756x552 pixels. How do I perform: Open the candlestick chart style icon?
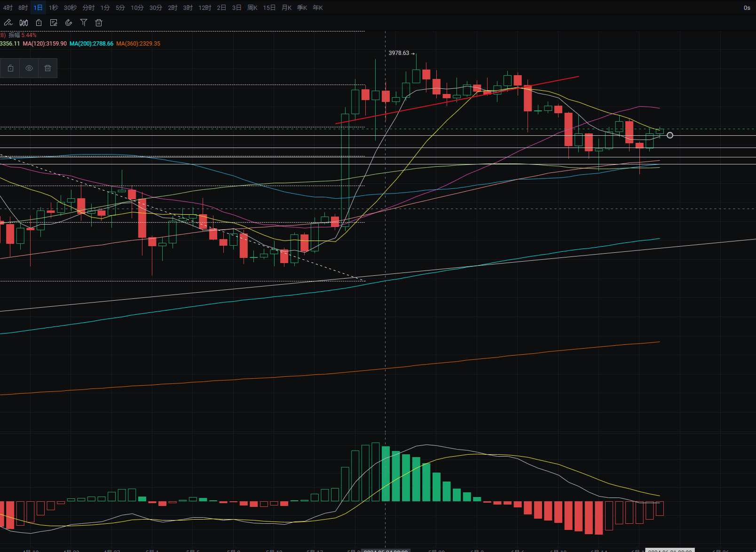(x=24, y=23)
